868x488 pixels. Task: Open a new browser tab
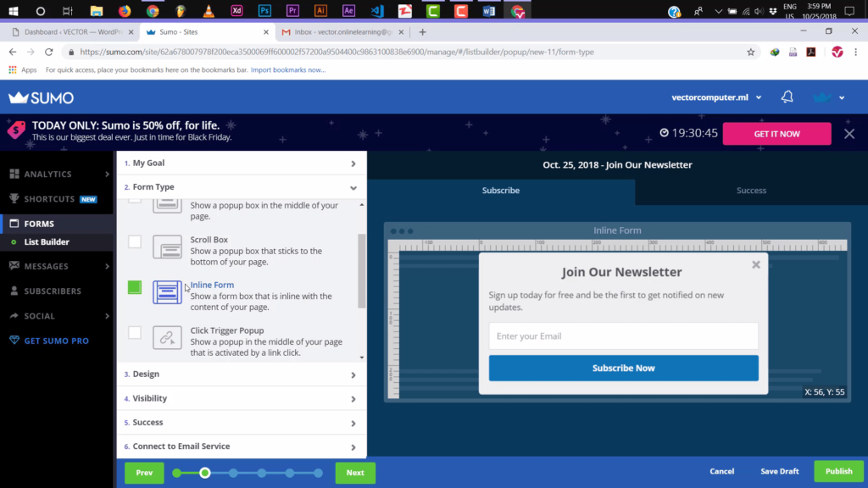coord(422,32)
